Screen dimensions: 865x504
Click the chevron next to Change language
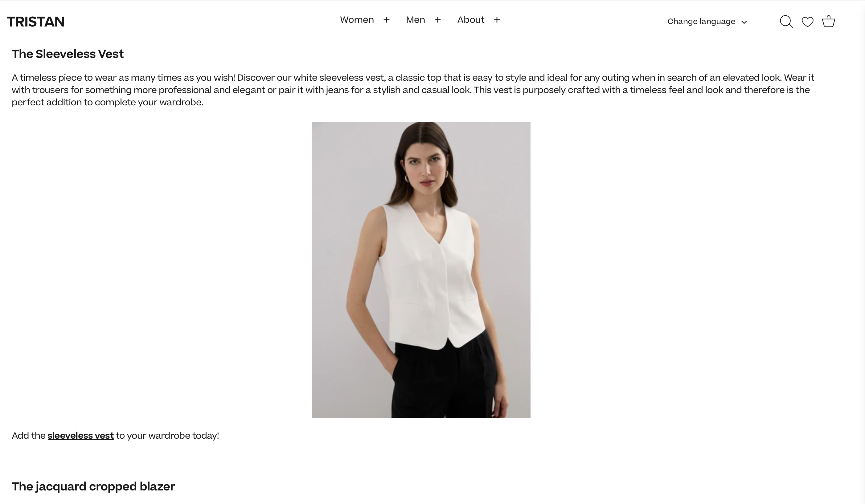tap(744, 22)
